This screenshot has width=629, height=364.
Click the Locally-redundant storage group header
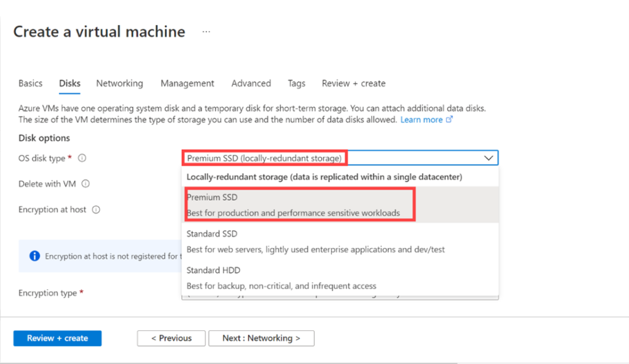(324, 177)
